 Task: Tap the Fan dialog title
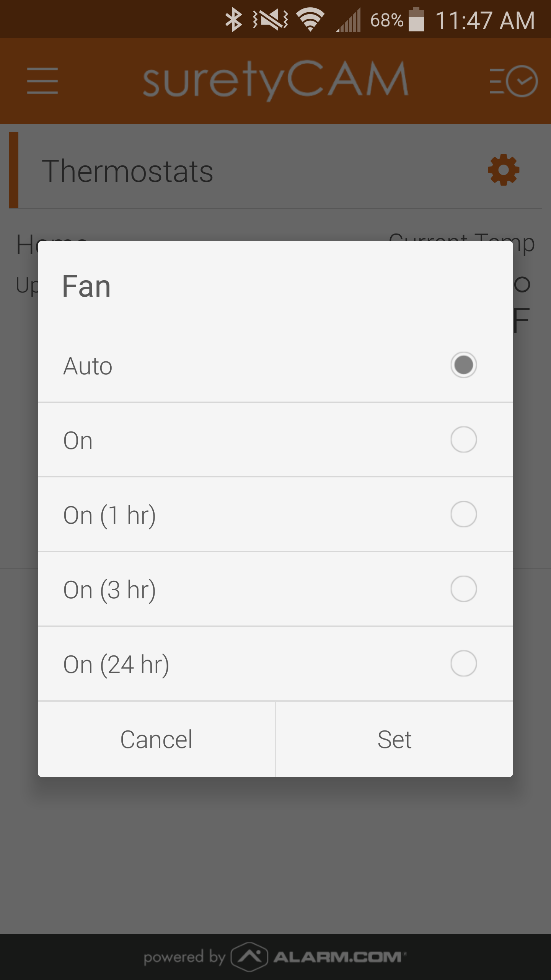click(86, 286)
